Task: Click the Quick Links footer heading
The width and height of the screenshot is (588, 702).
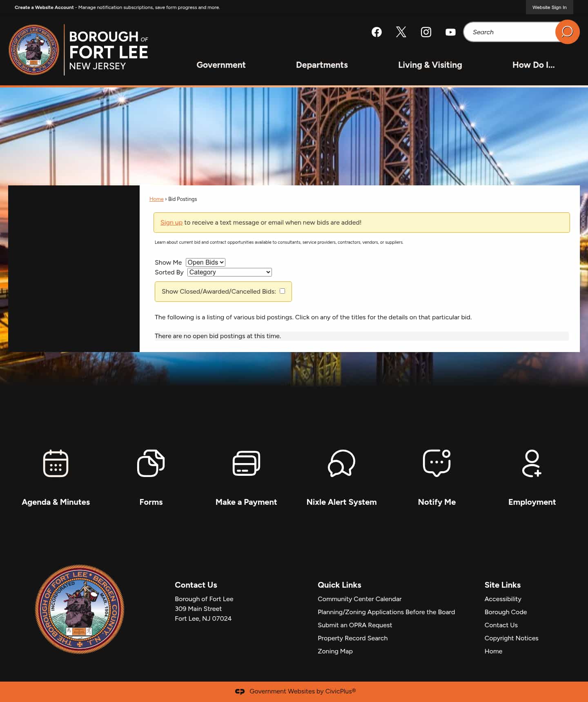Action: tap(339, 585)
